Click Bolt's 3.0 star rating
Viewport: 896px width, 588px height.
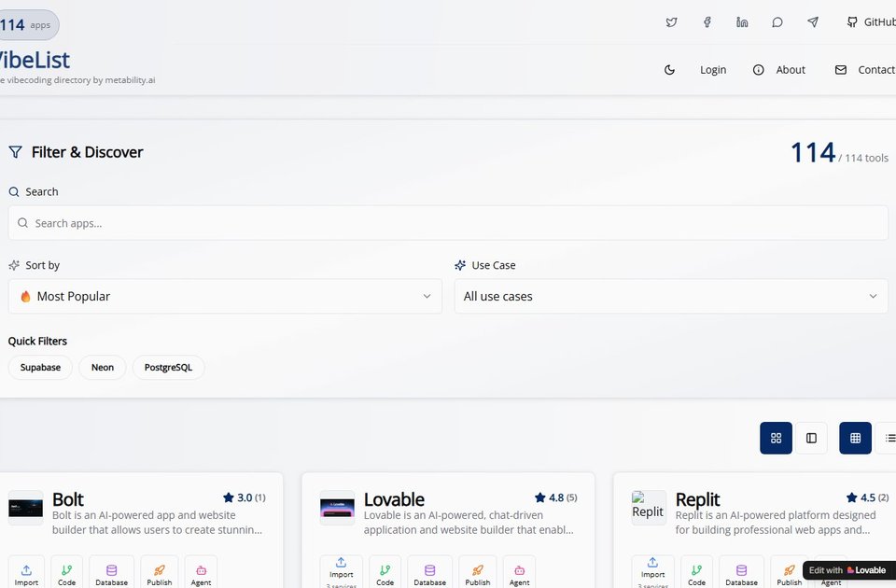(x=245, y=497)
